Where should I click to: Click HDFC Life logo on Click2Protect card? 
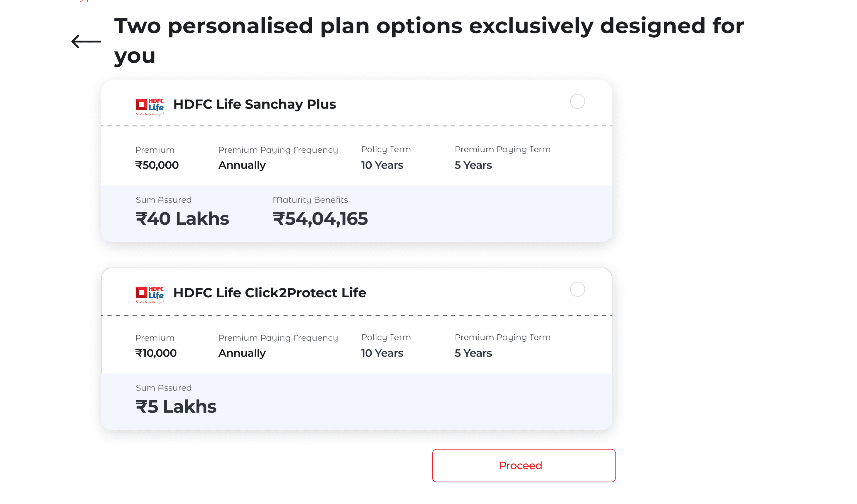tap(150, 295)
